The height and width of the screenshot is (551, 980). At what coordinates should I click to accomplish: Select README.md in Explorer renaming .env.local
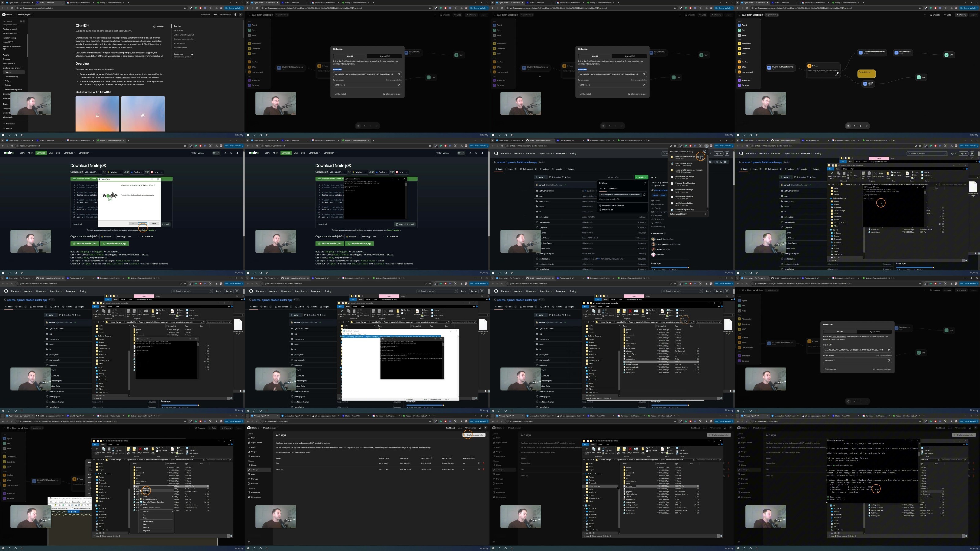(x=630, y=510)
